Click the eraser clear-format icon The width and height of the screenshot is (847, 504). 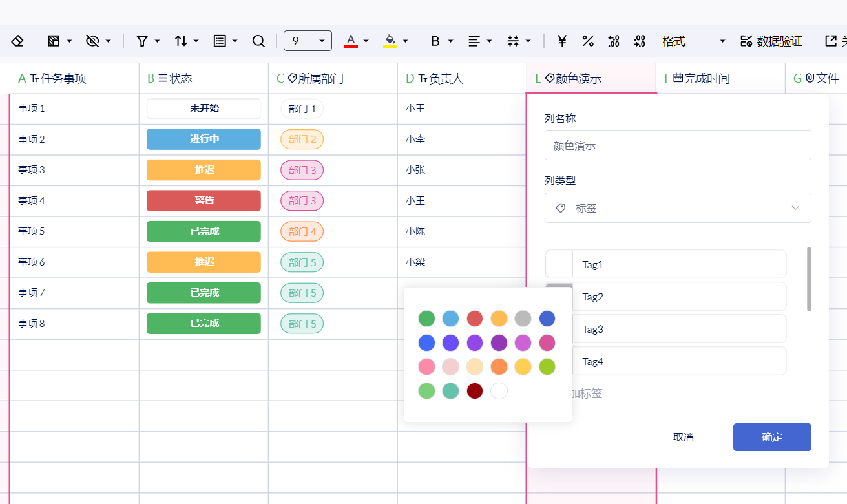[x=17, y=41]
